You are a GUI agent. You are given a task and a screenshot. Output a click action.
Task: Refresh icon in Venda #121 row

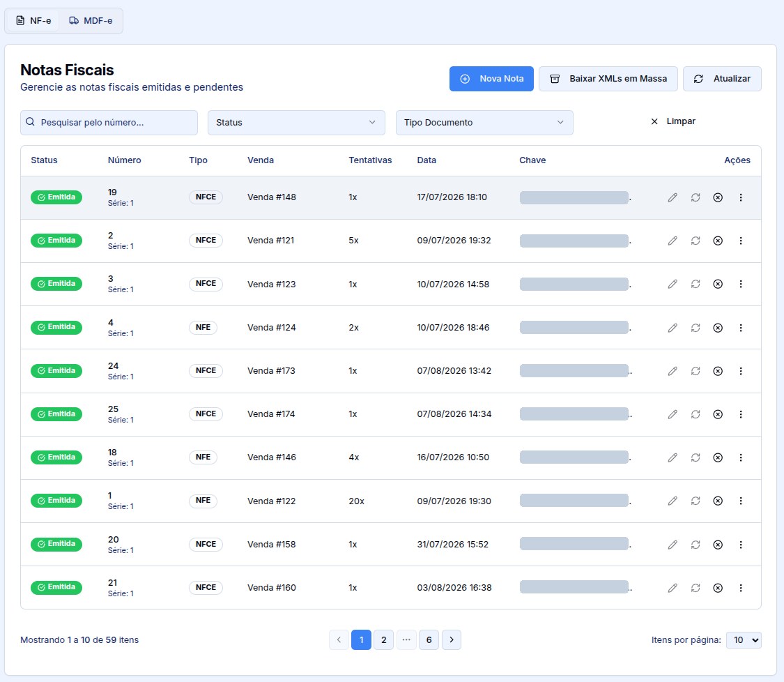pos(695,241)
